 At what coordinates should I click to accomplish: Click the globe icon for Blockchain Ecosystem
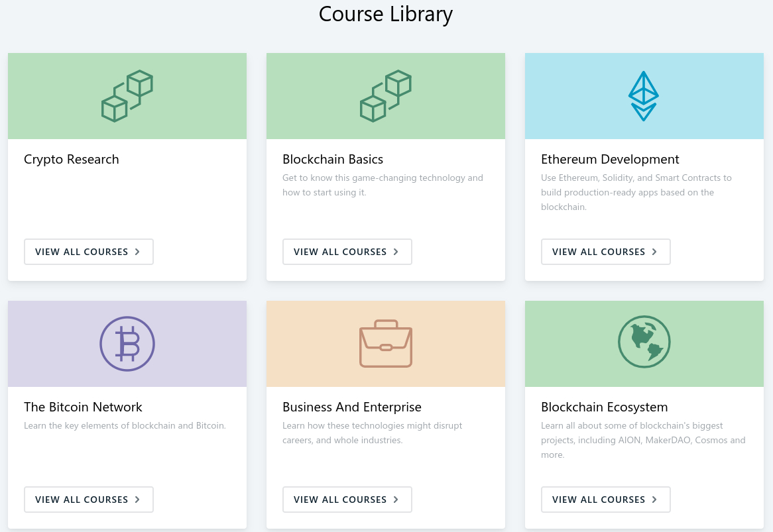tap(644, 343)
